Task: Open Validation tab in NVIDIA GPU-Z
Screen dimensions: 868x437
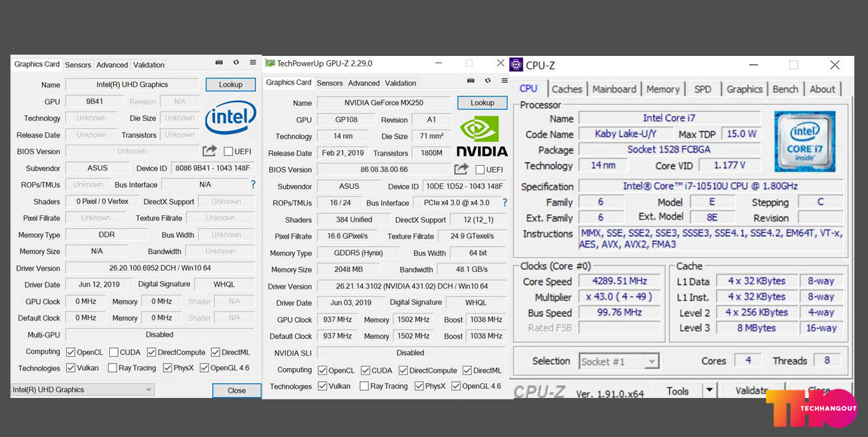Action: [400, 83]
